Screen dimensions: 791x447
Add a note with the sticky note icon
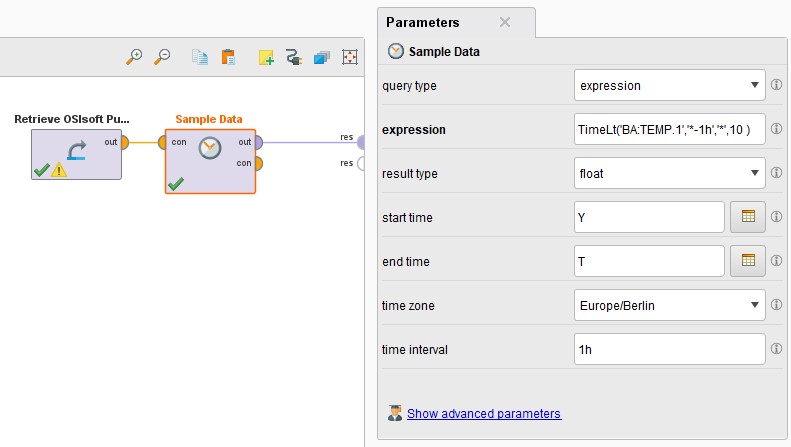[266, 57]
